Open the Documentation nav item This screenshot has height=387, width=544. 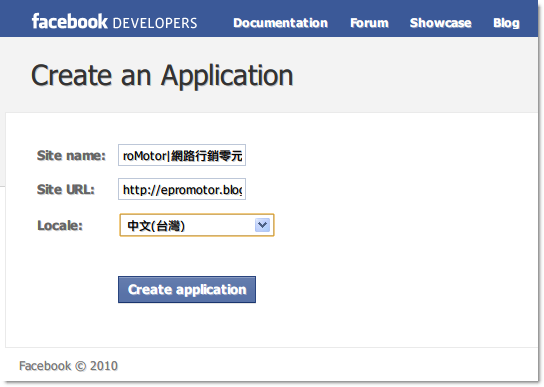click(280, 23)
